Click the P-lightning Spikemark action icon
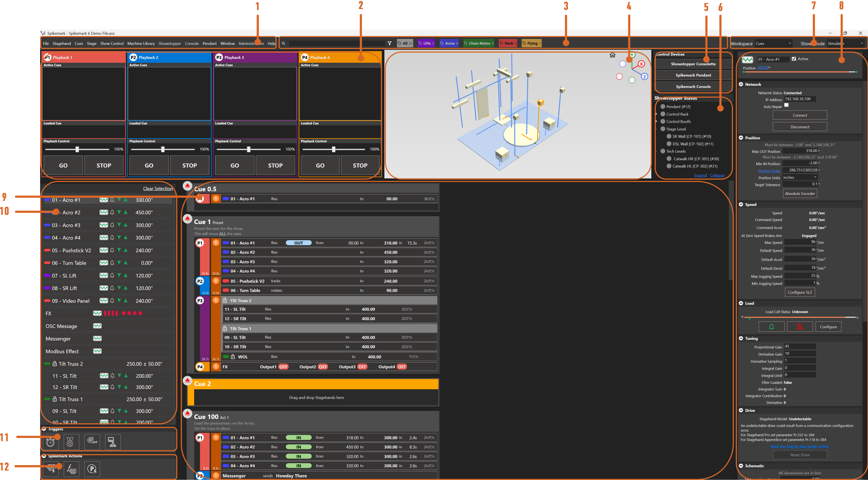This screenshot has width=868, height=480. (92, 469)
